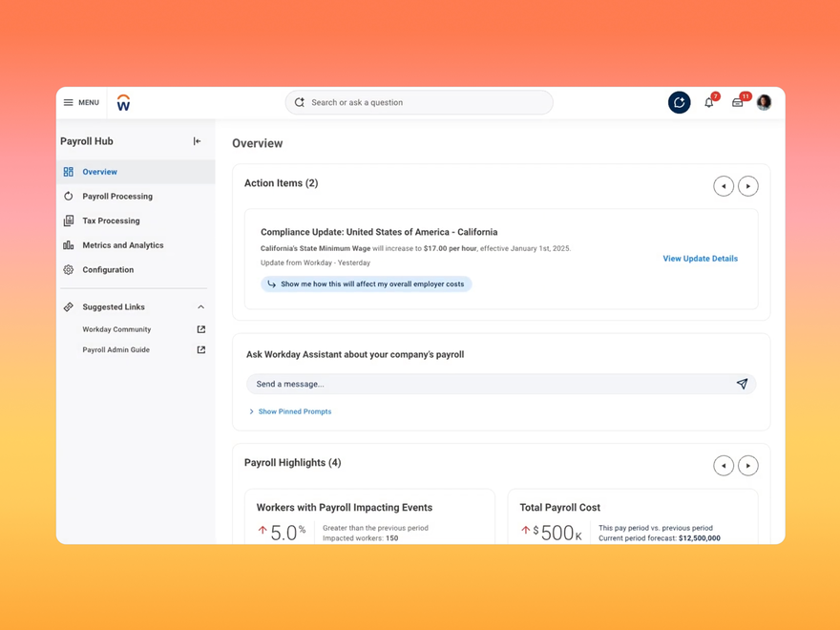Collapse the Suggested Links section
Image resolution: width=840 pixels, height=630 pixels.
pyautogui.click(x=199, y=306)
